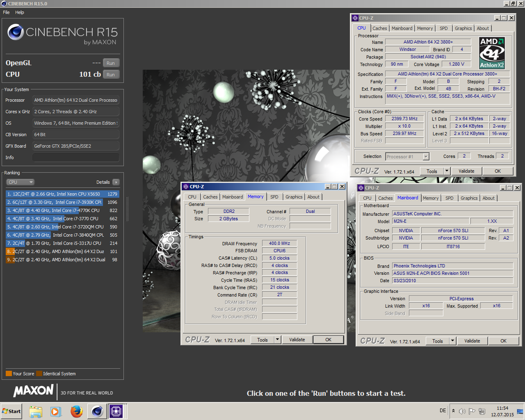Switch to Graphics tab in Mainboard window

tap(469, 198)
